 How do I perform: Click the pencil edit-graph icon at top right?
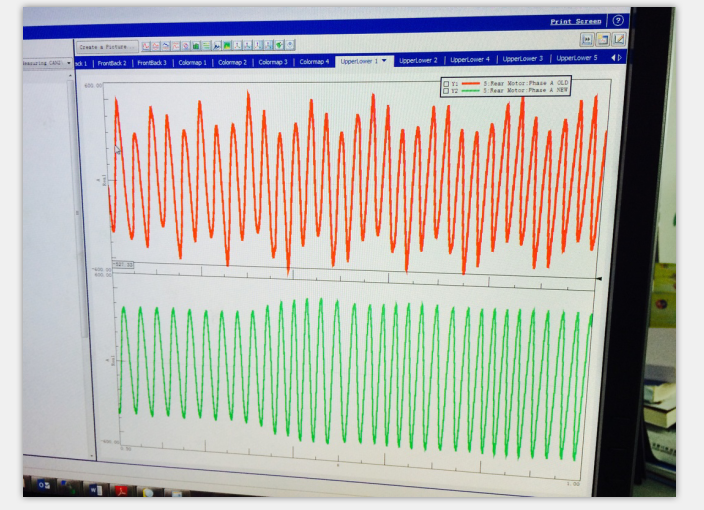click(x=618, y=40)
